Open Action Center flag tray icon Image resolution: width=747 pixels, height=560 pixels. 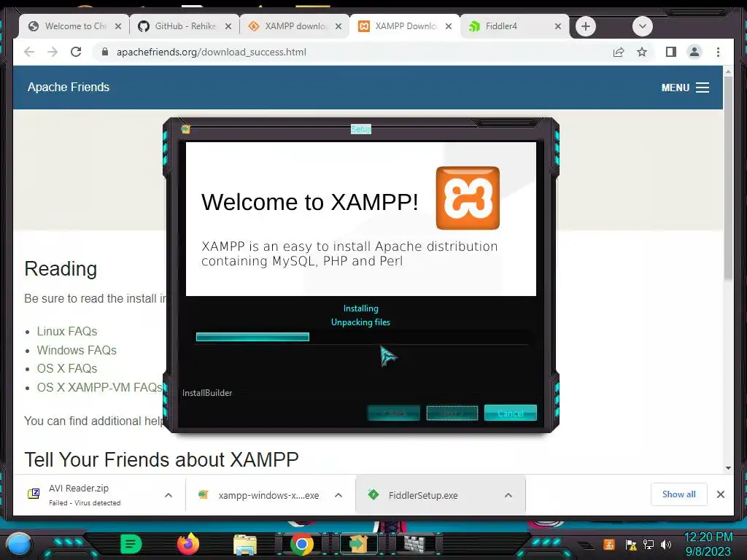click(631, 544)
